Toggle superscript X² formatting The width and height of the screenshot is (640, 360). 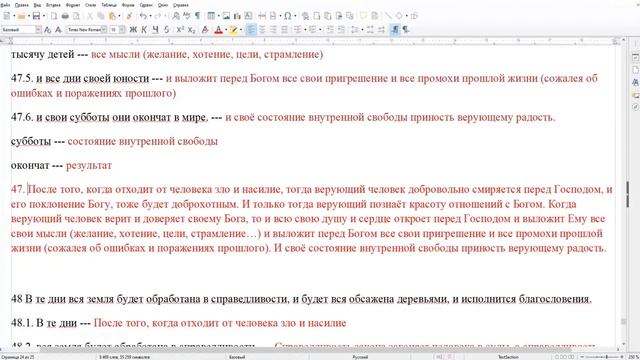coord(180,30)
